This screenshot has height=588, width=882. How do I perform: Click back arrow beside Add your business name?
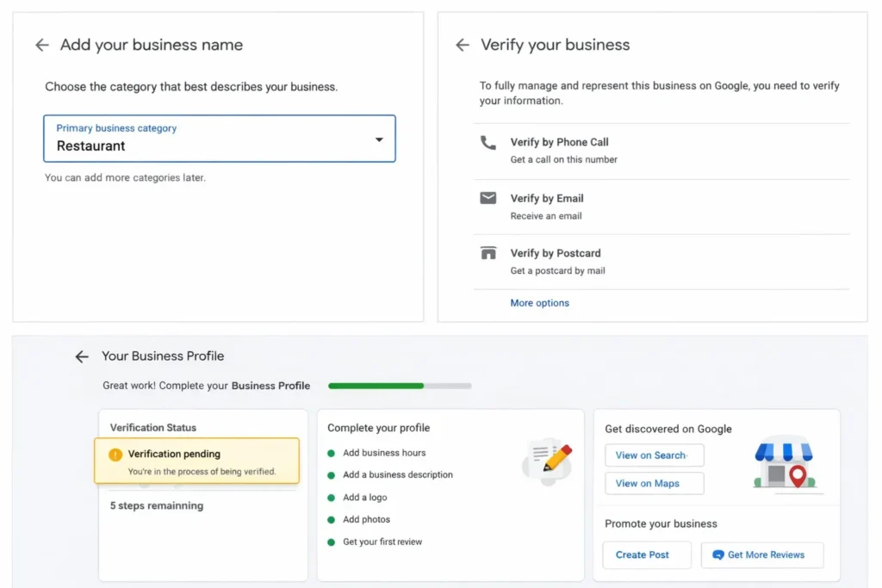[x=42, y=45]
